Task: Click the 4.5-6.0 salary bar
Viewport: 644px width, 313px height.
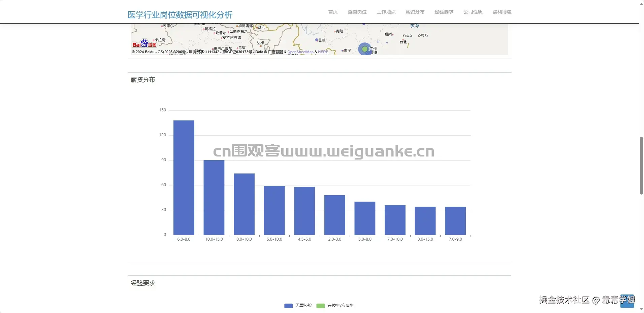Action: [x=304, y=211]
